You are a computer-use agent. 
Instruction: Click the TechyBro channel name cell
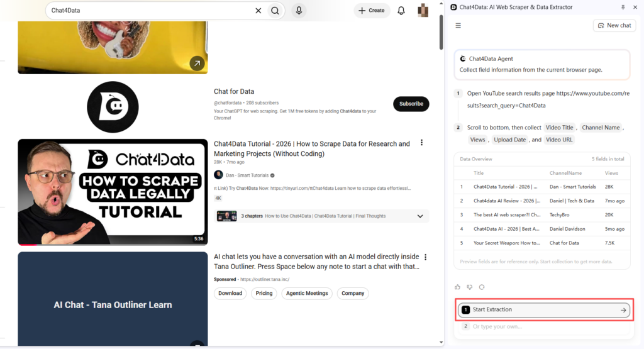[559, 214]
